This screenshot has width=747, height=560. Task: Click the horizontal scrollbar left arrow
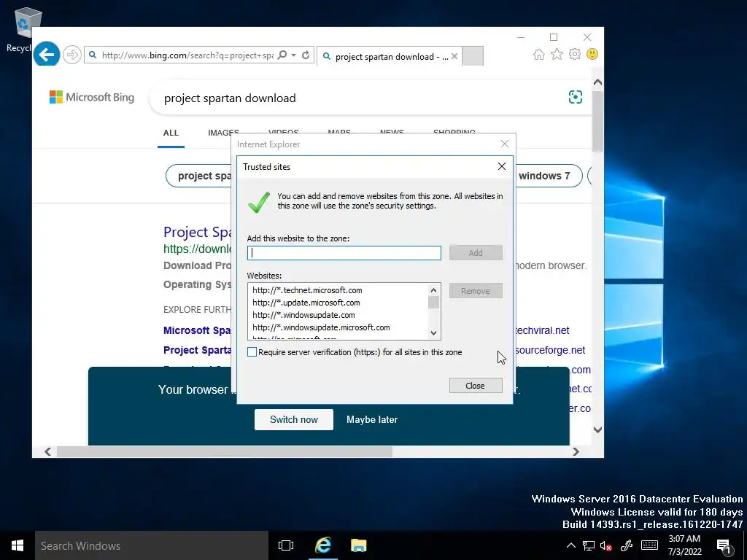click(x=47, y=451)
